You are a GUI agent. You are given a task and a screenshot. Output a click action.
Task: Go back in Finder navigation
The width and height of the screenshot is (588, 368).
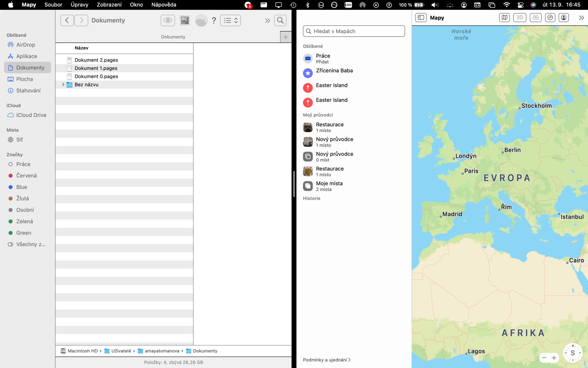pos(67,20)
